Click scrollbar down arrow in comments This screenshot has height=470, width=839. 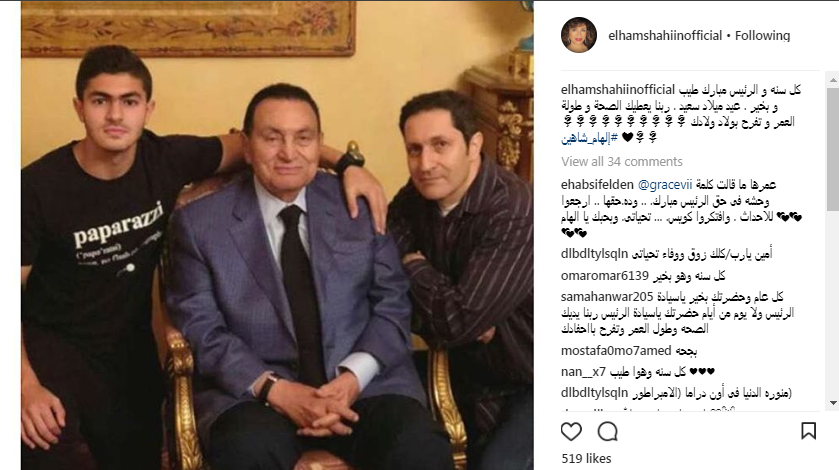click(x=833, y=403)
